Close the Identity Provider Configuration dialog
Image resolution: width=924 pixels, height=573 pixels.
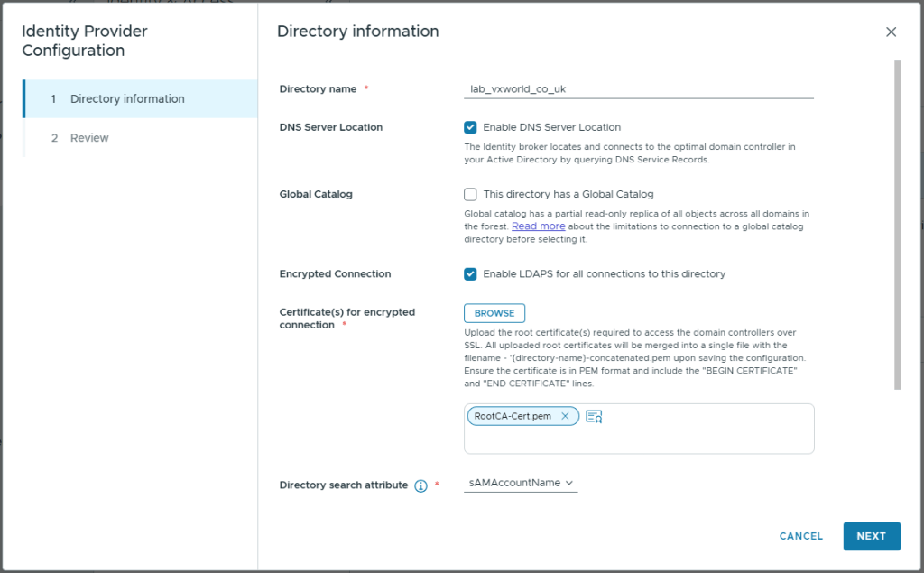[x=891, y=32]
